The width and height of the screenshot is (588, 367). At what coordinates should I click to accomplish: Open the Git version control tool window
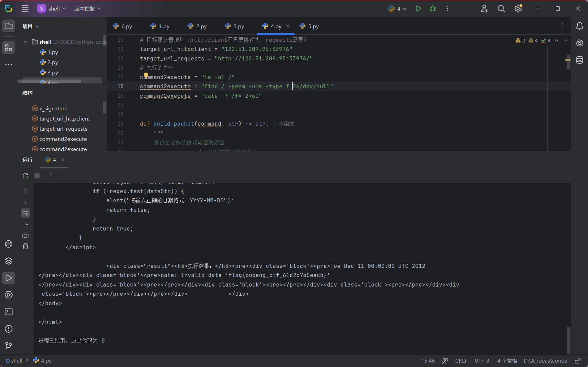[x=9, y=346]
